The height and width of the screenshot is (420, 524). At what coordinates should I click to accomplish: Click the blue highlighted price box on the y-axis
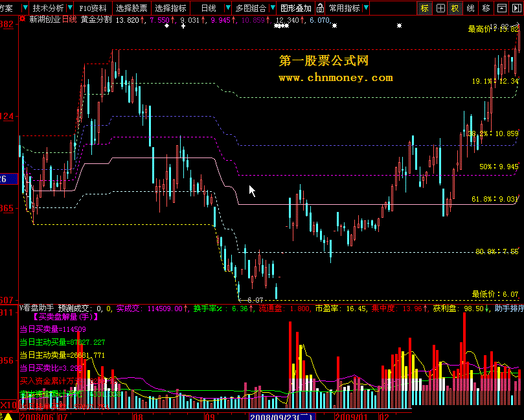pyautogui.click(x=8, y=179)
